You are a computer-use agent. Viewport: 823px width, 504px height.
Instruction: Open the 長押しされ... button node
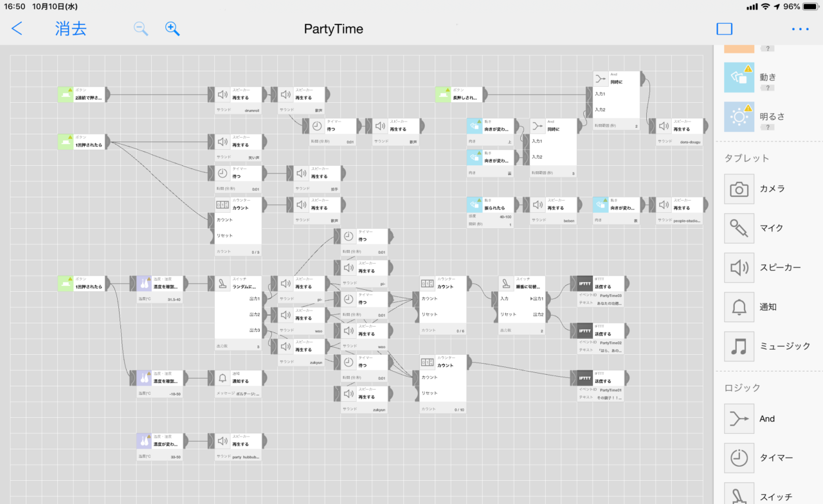[459, 95]
